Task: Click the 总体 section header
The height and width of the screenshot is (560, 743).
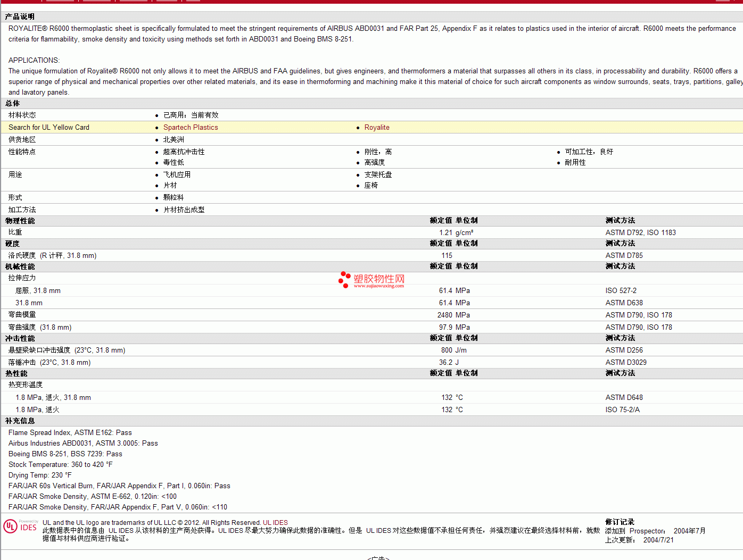Action: [x=13, y=104]
